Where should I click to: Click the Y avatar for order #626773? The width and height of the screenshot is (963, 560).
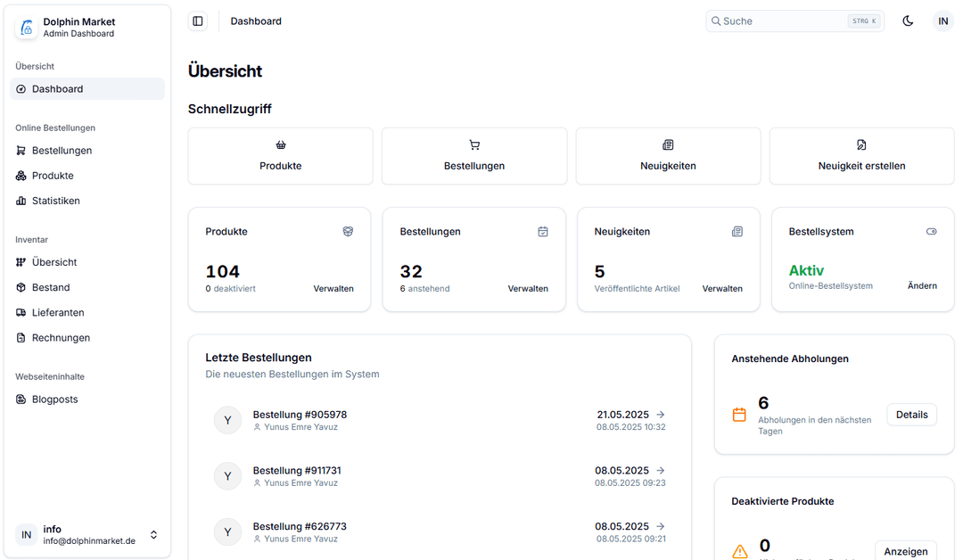pos(228,531)
